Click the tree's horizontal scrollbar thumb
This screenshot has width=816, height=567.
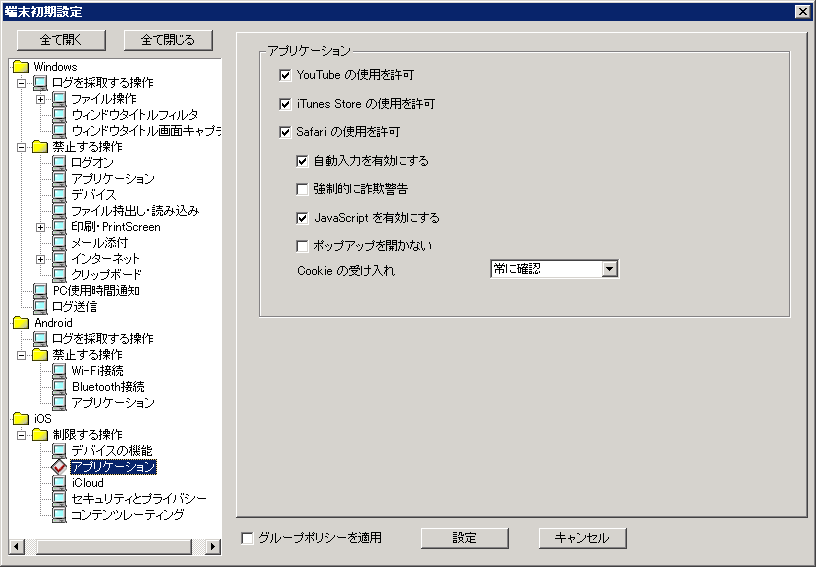point(113,546)
